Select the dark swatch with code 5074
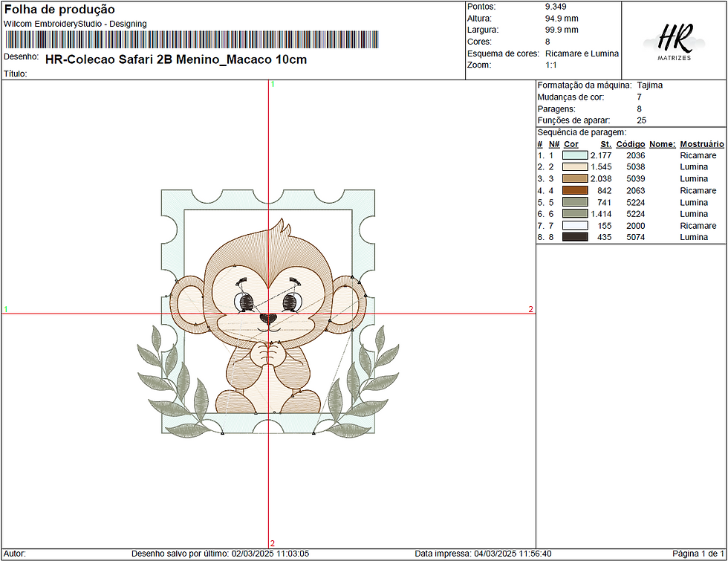Image resolution: width=728 pixels, height=561 pixels. pos(575,237)
